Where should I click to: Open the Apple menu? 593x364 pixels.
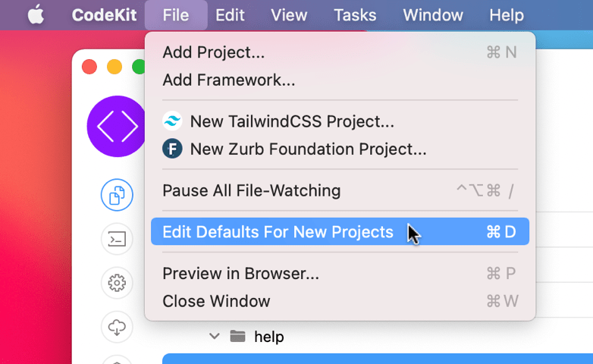(x=36, y=15)
